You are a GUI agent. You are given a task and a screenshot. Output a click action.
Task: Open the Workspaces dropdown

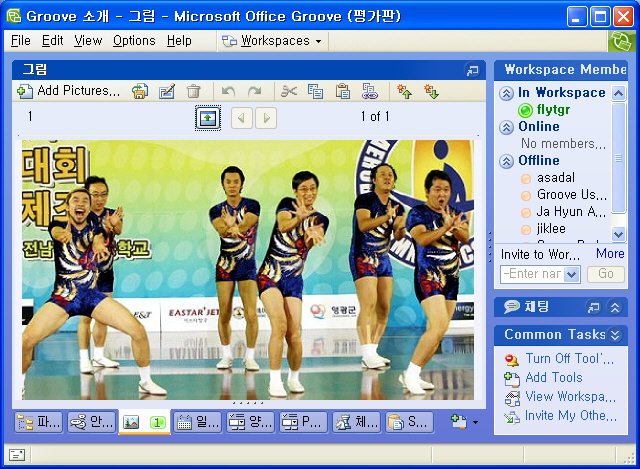pos(273,41)
